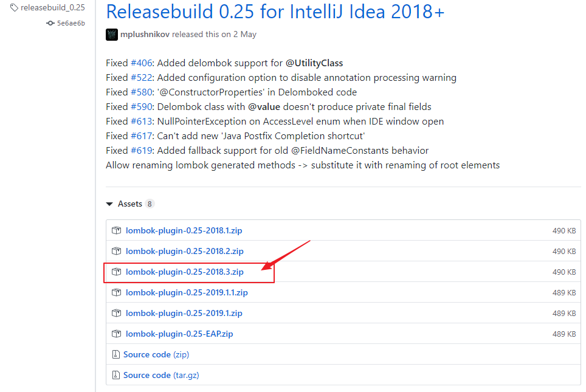Viewport: 586px width, 392px height.
Task: Download Source code (tar.gz) archive
Action: (x=161, y=375)
